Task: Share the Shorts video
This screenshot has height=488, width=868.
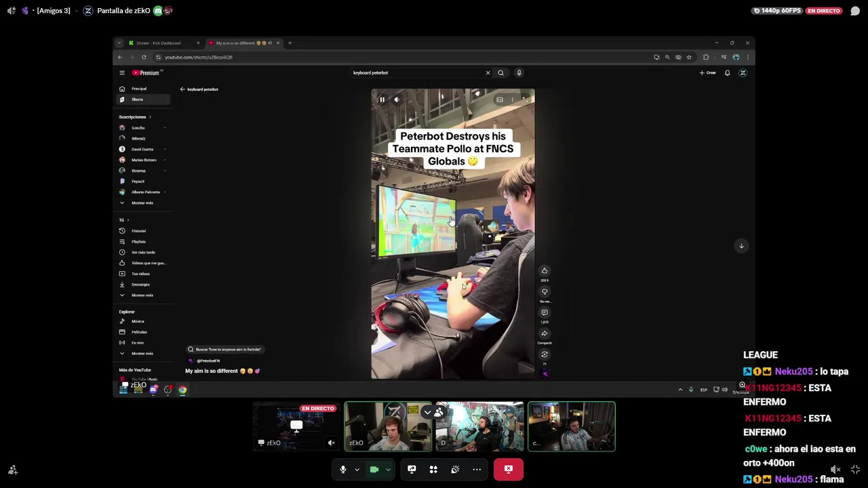Action: coord(545,333)
